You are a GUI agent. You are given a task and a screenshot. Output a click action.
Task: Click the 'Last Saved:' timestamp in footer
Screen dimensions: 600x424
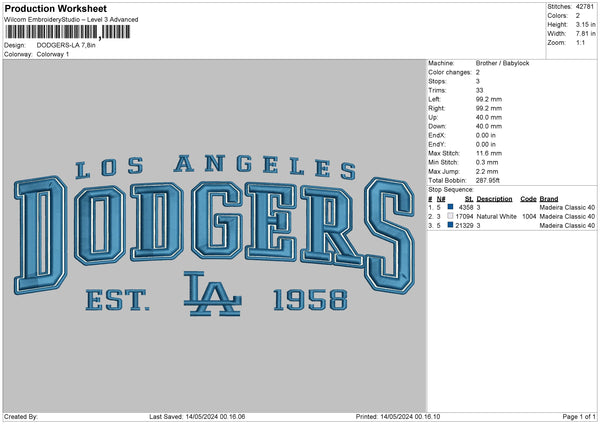(x=197, y=417)
